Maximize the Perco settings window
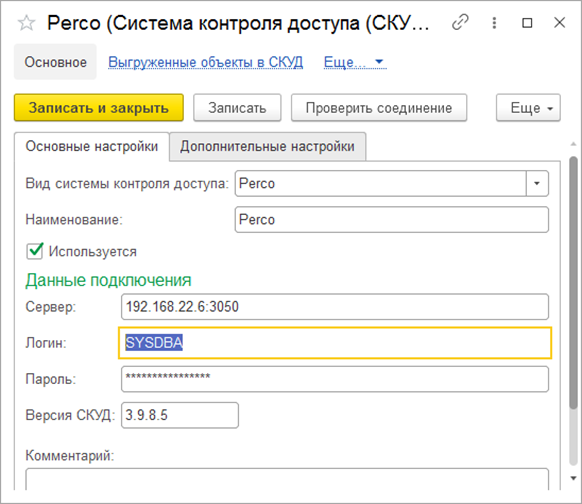582x504 pixels. tap(527, 23)
